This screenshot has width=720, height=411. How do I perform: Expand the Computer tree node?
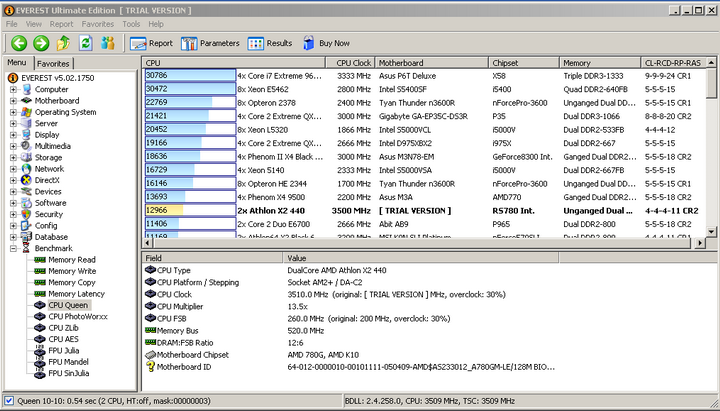point(13,90)
